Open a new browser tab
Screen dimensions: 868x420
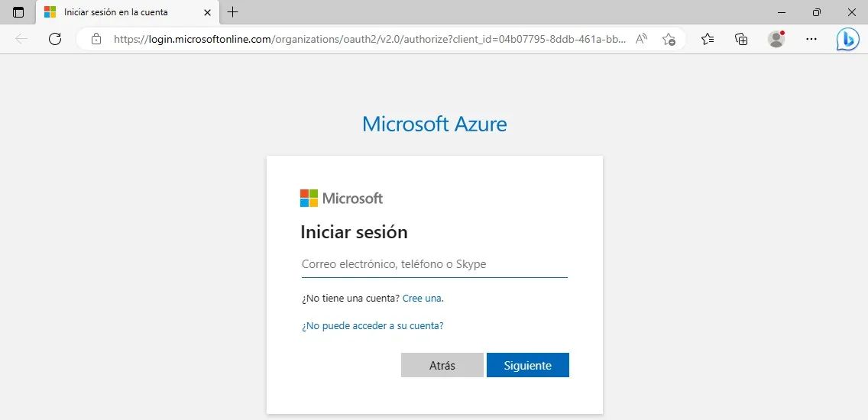233,12
